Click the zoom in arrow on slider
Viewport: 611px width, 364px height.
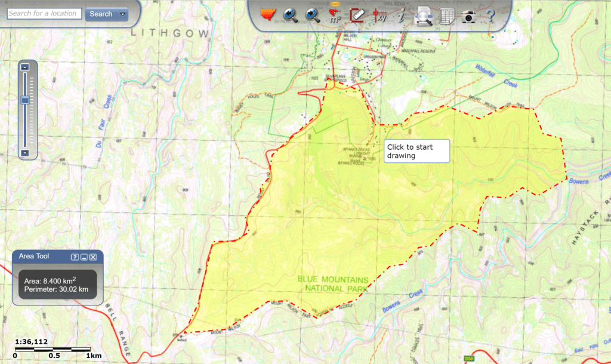tap(25, 67)
